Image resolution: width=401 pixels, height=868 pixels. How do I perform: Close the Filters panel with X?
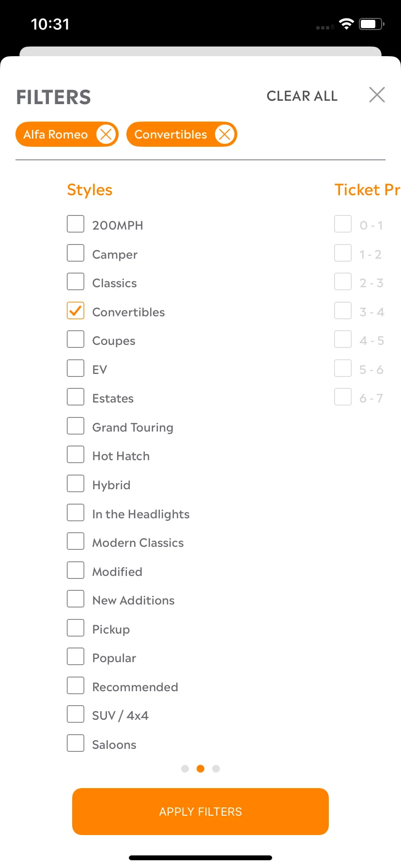[377, 95]
